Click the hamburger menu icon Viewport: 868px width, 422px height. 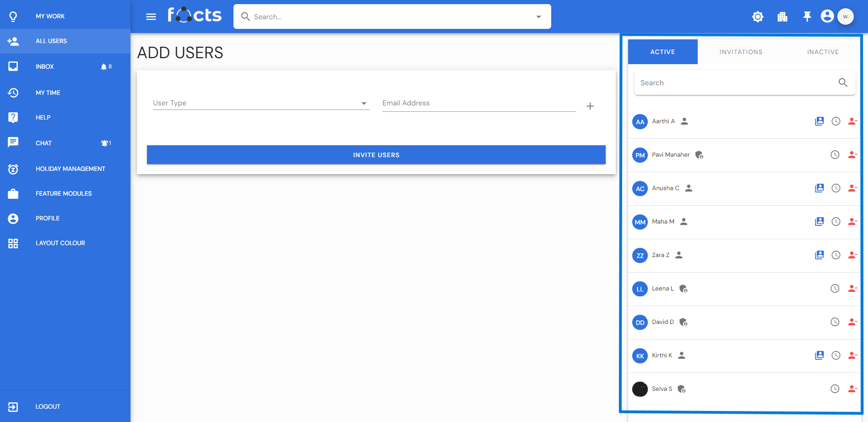pos(151,17)
